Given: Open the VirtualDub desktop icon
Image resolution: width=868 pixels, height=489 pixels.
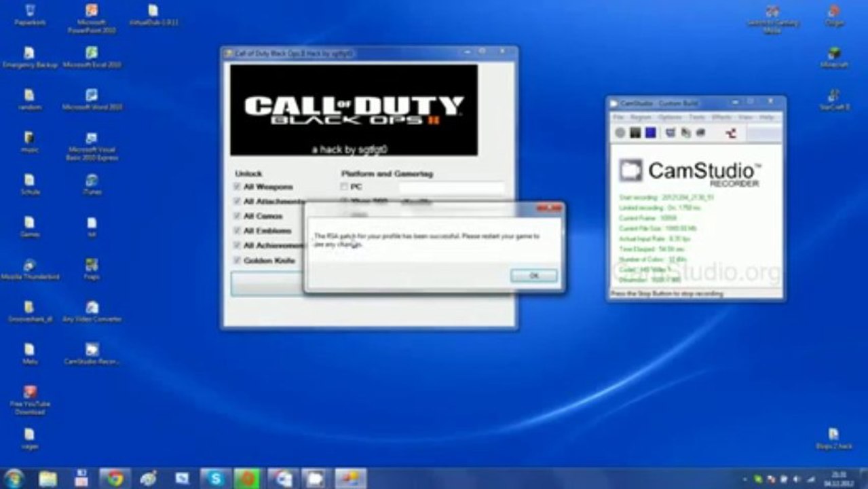Looking at the screenshot, I should (153, 15).
